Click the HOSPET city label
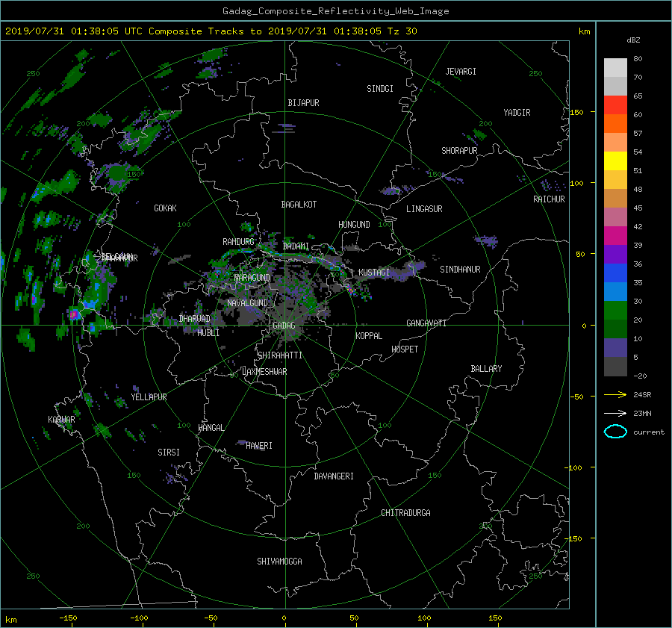Viewport: 672px width, 628px height. [x=405, y=349]
